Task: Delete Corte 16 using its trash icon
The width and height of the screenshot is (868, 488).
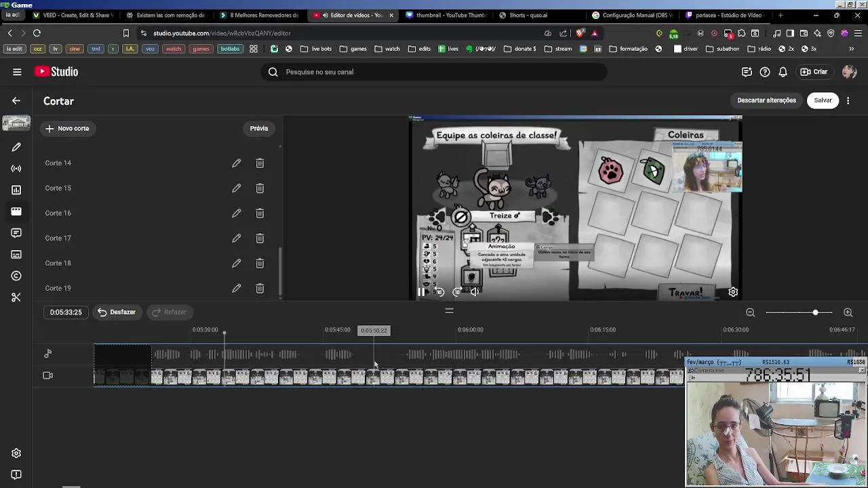Action: 260,213
